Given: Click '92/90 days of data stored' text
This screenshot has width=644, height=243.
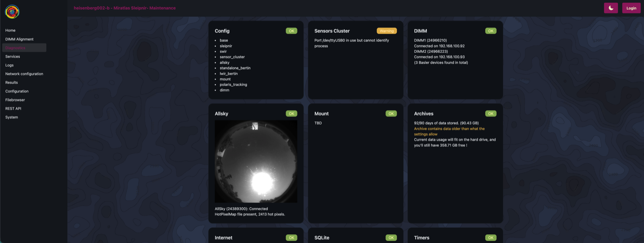Looking at the screenshot, I should 446,123.
